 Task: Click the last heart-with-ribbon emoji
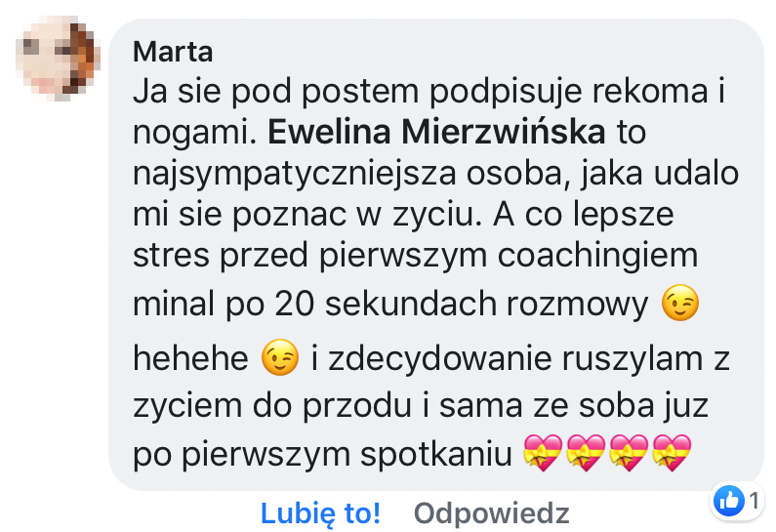point(672,452)
